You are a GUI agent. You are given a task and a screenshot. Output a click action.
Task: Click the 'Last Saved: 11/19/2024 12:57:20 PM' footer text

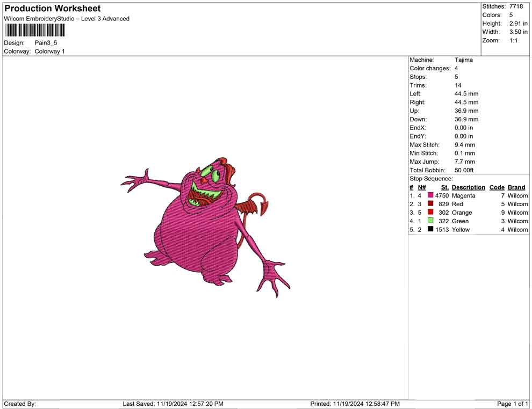(x=173, y=404)
